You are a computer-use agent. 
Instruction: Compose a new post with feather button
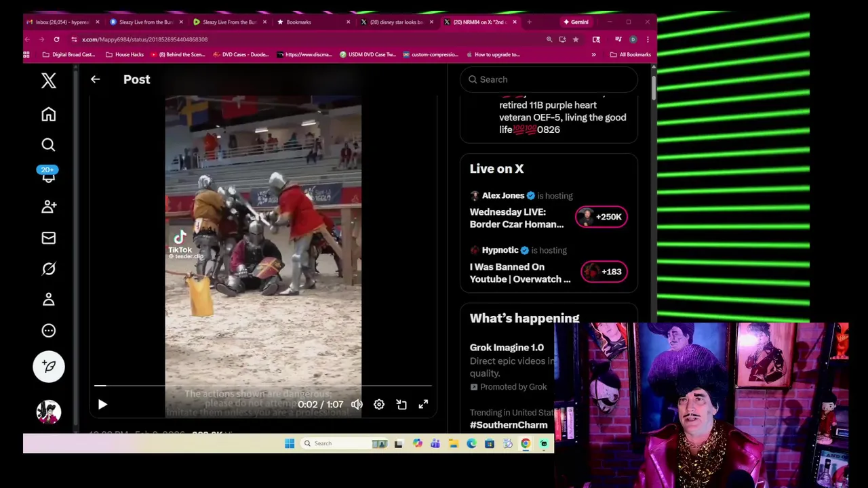[x=48, y=366]
